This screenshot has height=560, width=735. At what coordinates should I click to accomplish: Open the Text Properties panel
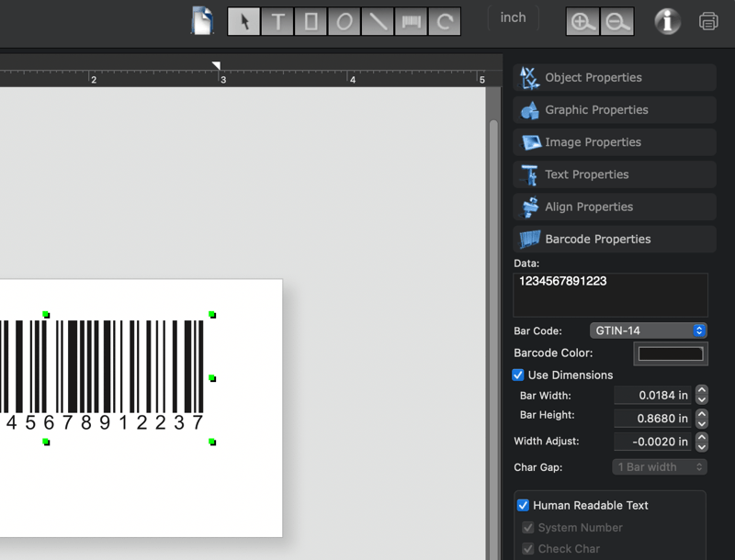coord(613,174)
